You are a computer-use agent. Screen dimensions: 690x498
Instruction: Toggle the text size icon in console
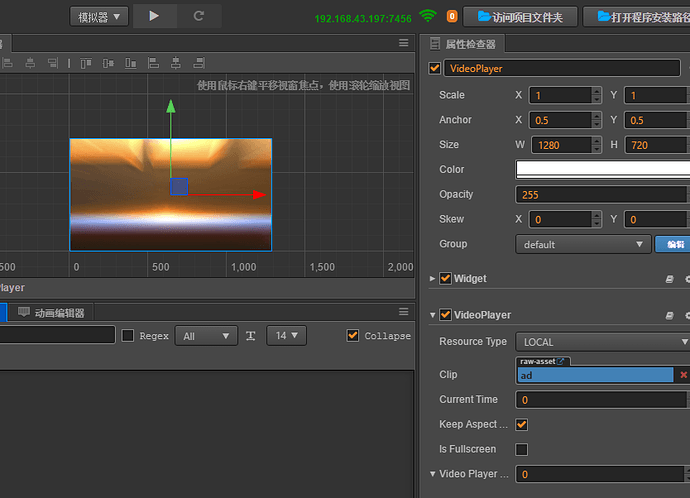pyautogui.click(x=251, y=336)
